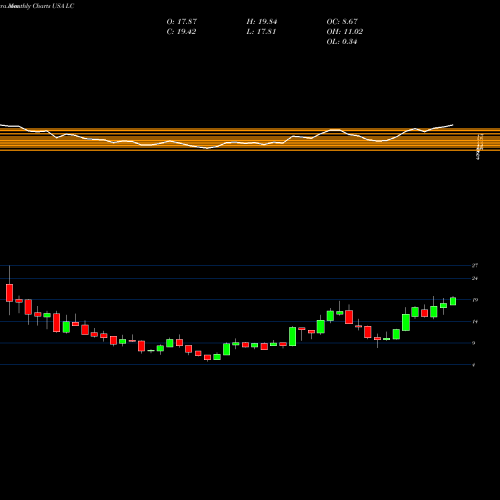Click the 'OL: 0.34' value
Image resolution: width=500 pixels, height=500 pixels.
tap(342, 42)
